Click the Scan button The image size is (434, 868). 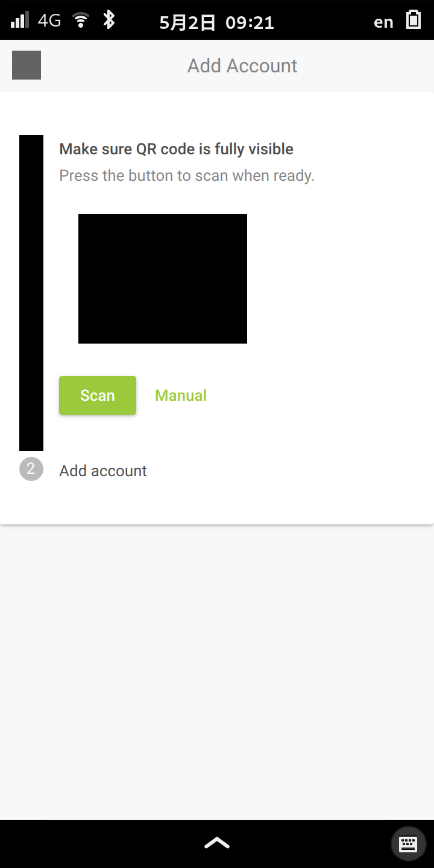98,395
